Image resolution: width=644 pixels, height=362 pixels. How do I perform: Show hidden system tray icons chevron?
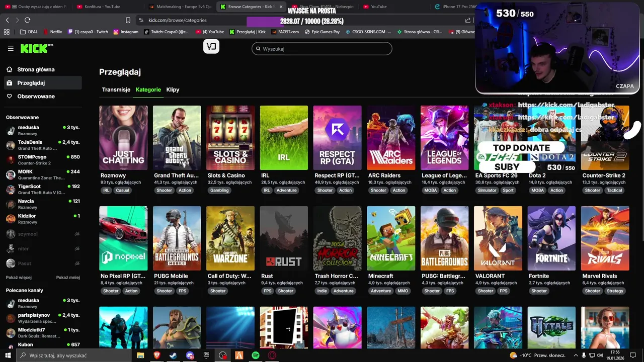click(x=576, y=355)
